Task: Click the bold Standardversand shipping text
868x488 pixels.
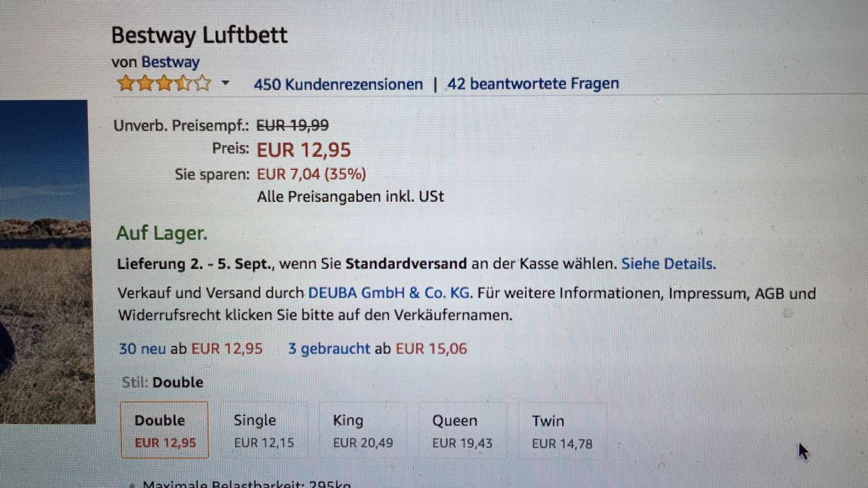Action: 406,264
